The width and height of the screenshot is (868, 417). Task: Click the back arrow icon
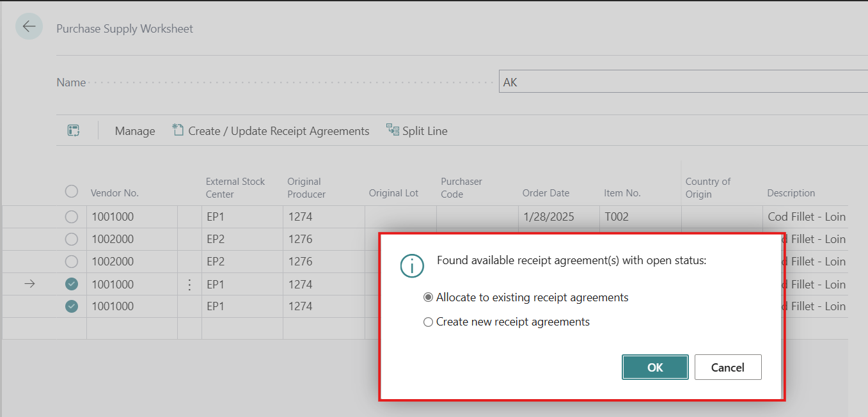(x=29, y=27)
